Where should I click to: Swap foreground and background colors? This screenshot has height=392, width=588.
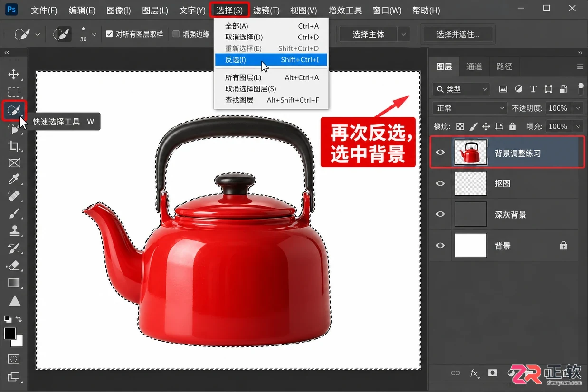pos(19,319)
